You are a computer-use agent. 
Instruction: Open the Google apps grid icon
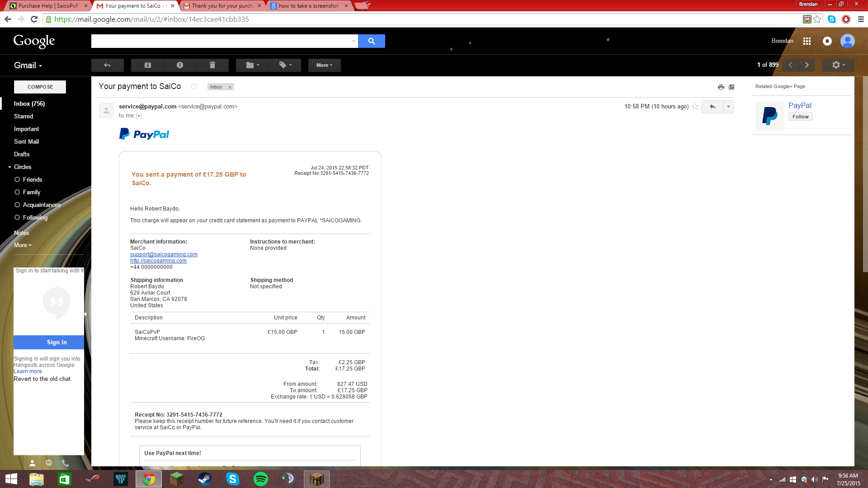tap(807, 41)
